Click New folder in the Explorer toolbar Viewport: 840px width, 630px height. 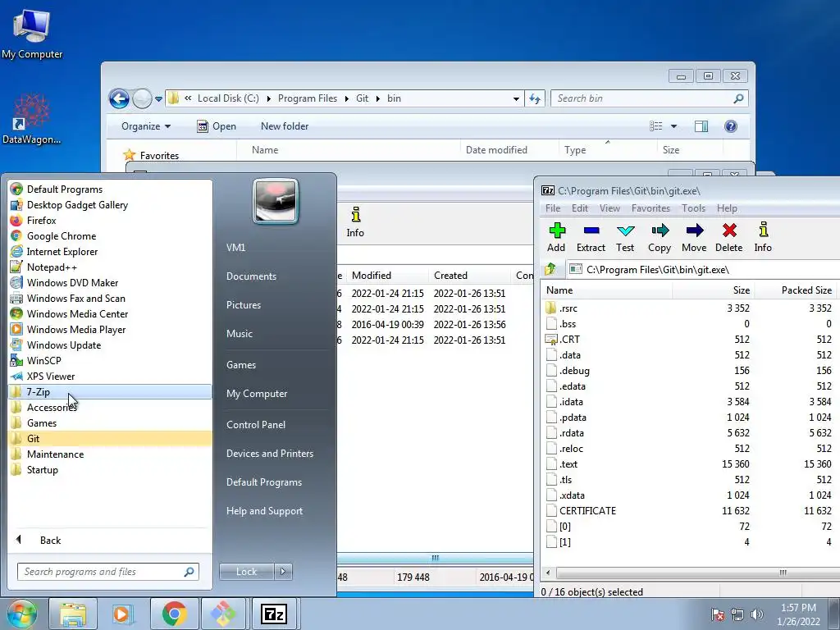(x=285, y=126)
